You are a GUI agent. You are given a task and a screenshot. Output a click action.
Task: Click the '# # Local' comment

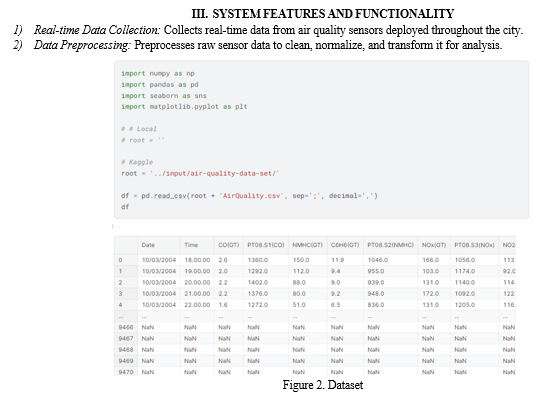click(139, 129)
